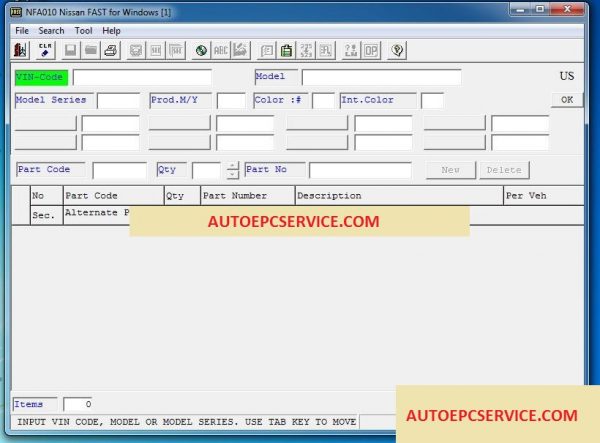Image resolution: width=600 pixels, height=443 pixels.
Task: Open the Help menu
Action: coord(111,31)
